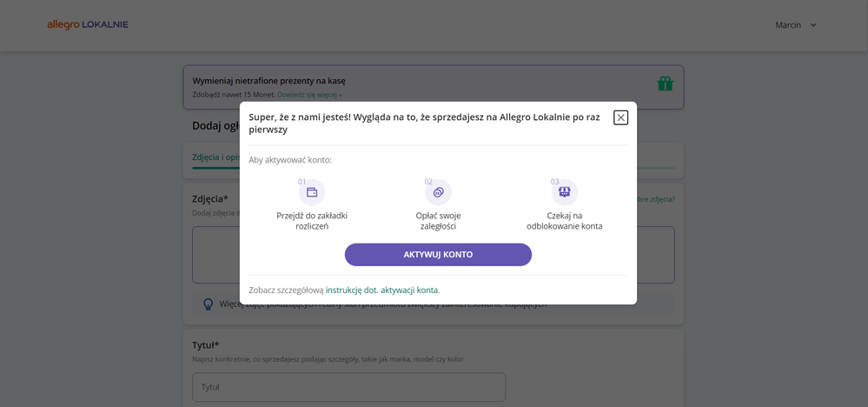The height and width of the screenshot is (407, 868).
Task: Click the green gift box icon
Action: (665, 83)
